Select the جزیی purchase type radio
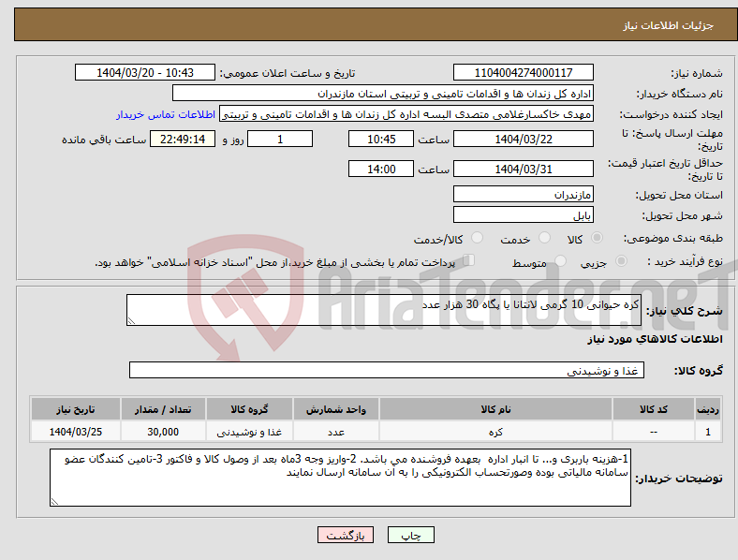The image size is (738, 560). point(621,261)
